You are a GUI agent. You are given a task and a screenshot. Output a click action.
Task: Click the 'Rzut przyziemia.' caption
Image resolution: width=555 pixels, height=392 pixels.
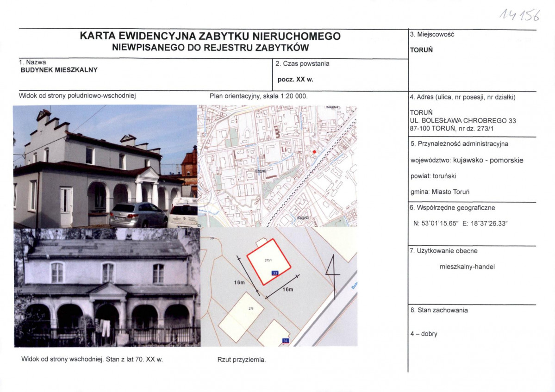point(242,360)
